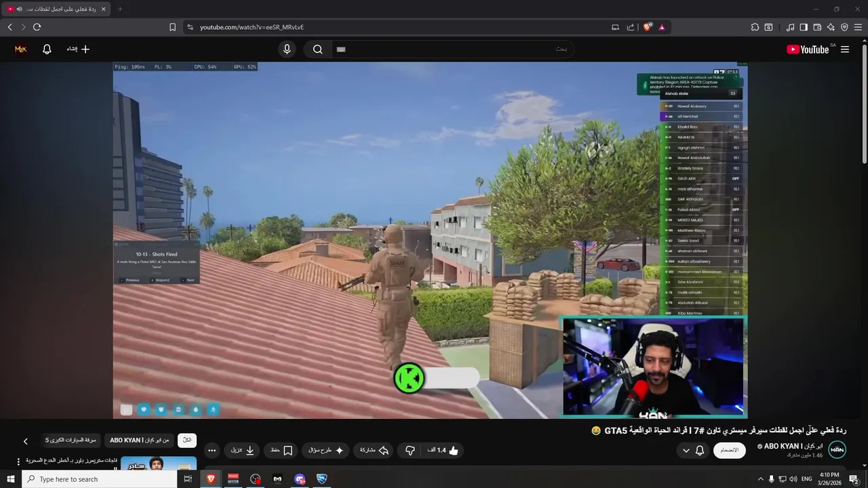Screen dimensions: 868x488
Task: Open the YouTube guide hamburger menu
Action: (845, 49)
